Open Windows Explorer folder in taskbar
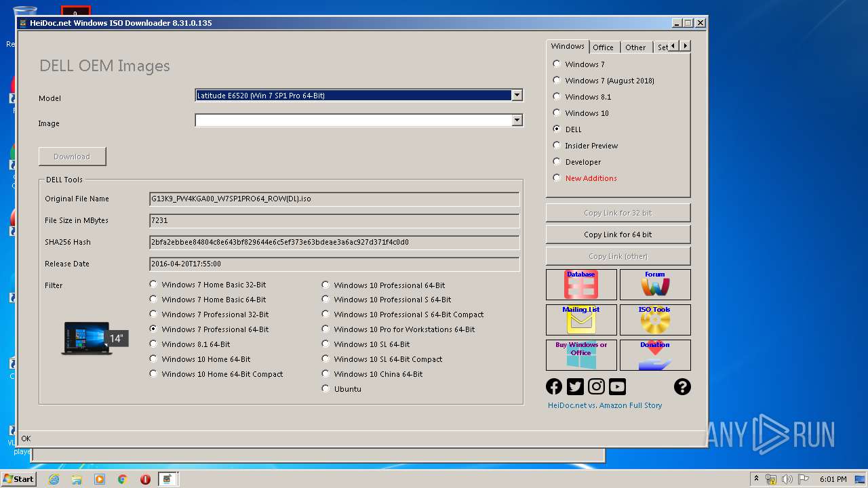This screenshot has height=488, width=868. coord(77,479)
